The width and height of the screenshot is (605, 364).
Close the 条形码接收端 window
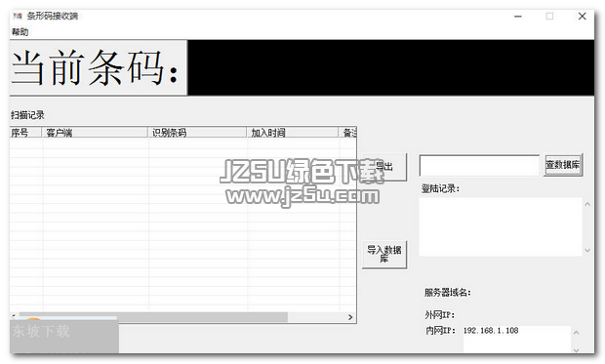pos(583,17)
